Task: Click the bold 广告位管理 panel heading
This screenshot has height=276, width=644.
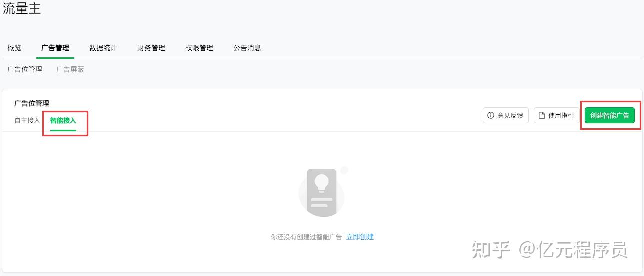Action: (32, 103)
